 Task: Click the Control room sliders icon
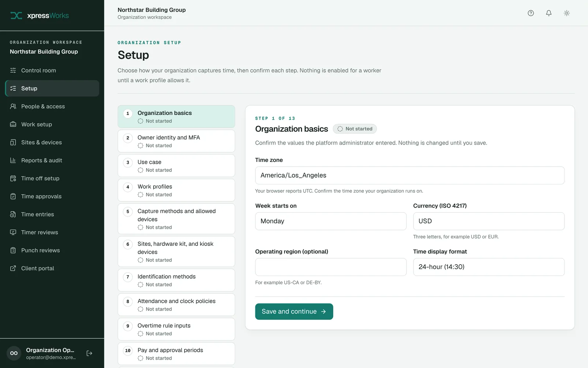point(13,70)
